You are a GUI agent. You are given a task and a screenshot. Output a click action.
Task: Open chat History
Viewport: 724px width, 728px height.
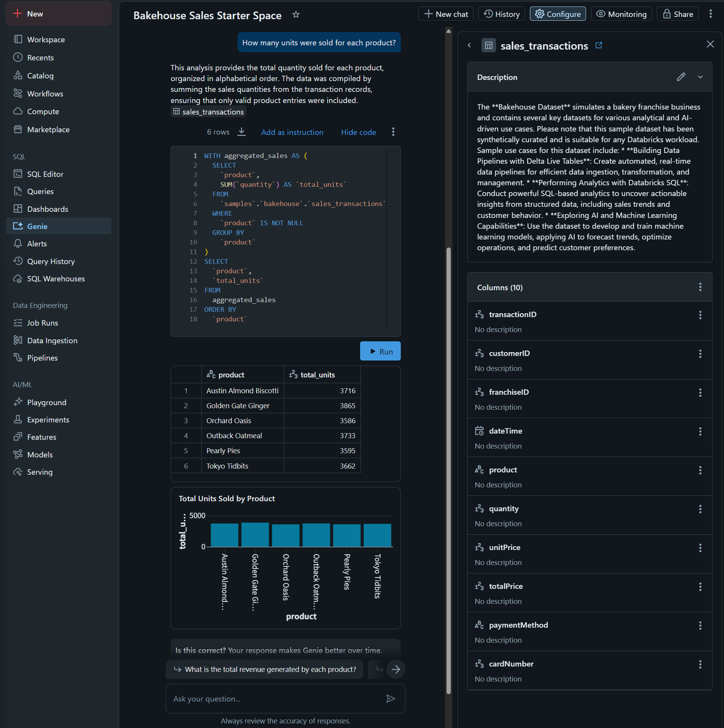501,14
